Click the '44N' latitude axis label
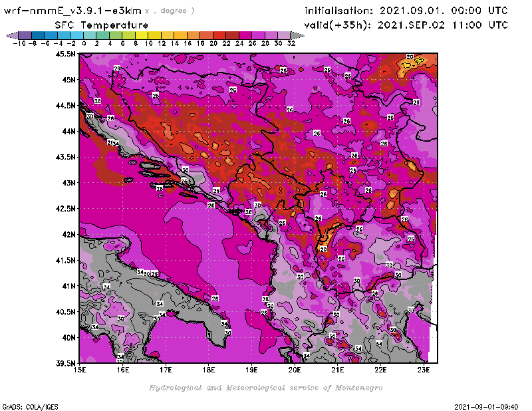This screenshot has height=411, width=532. (x=68, y=131)
